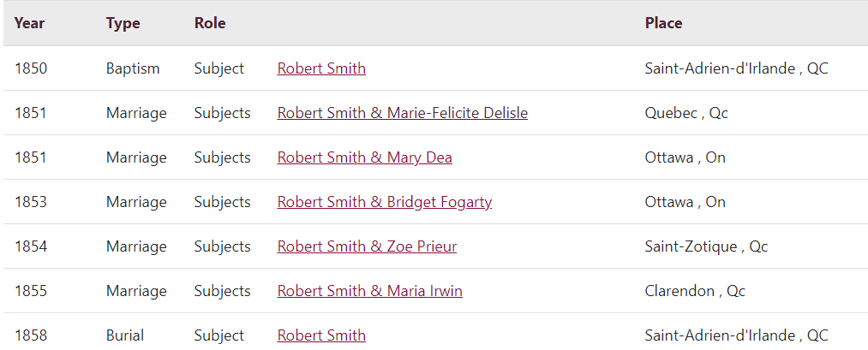Select the 1850 year cell

31,68
